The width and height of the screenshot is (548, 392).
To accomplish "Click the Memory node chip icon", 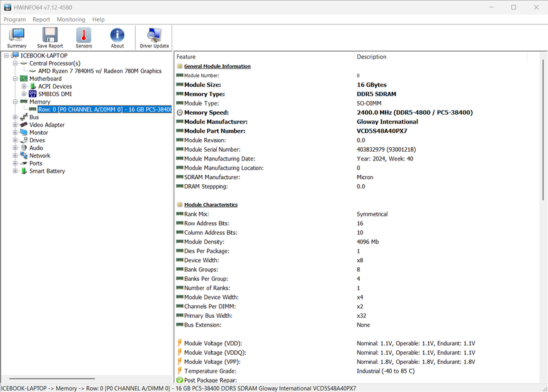I will point(24,102).
